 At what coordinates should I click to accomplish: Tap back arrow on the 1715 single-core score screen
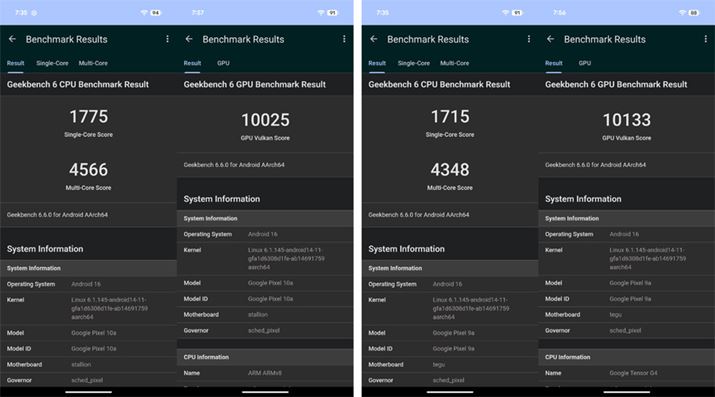coord(374,39)
